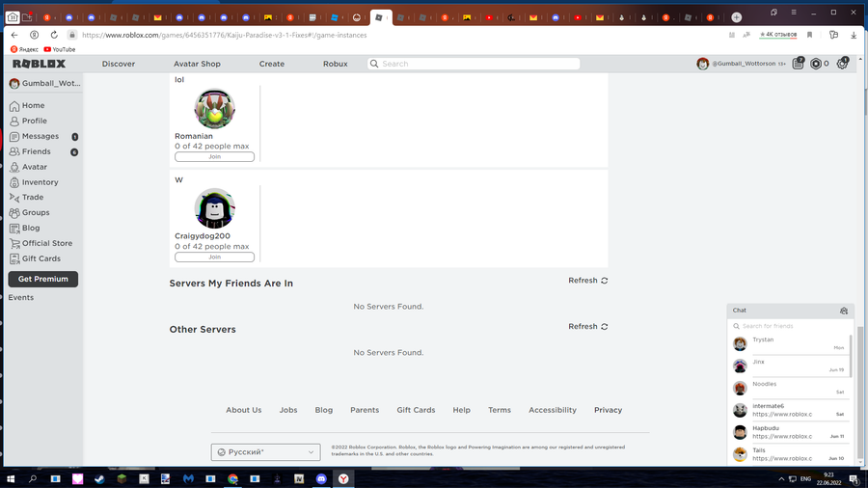This screenshot has width=868, height=488.
Task: Open the Windows Start menu
Action: click(x=11, y=478)
